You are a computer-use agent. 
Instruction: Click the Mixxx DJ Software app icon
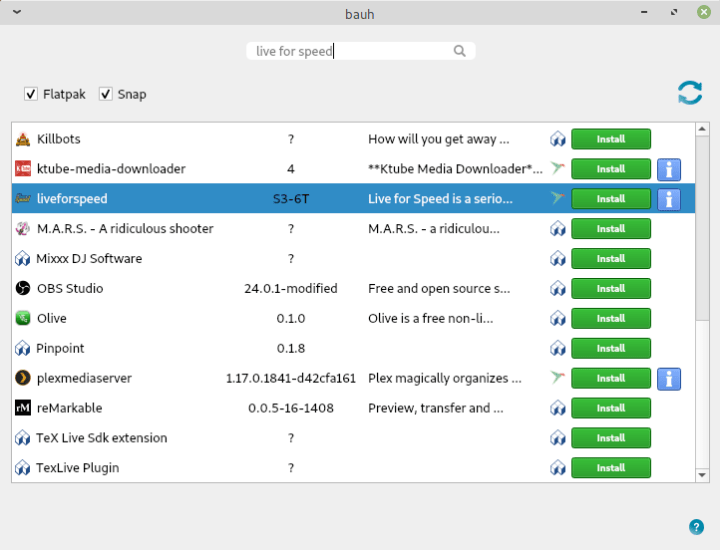[x=22, y=258]
